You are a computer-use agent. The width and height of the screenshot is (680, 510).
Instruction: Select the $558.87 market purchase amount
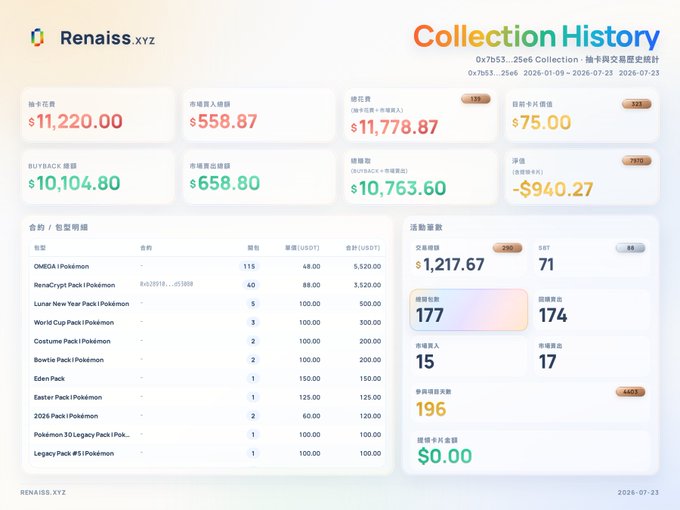[x=223, y=121]
